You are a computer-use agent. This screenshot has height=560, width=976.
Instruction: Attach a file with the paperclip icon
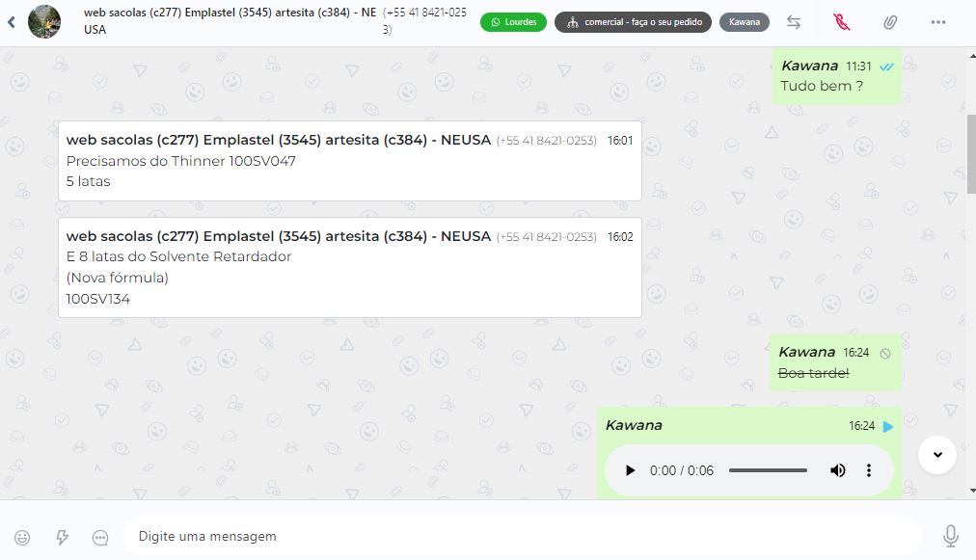(x=891, y=22)
